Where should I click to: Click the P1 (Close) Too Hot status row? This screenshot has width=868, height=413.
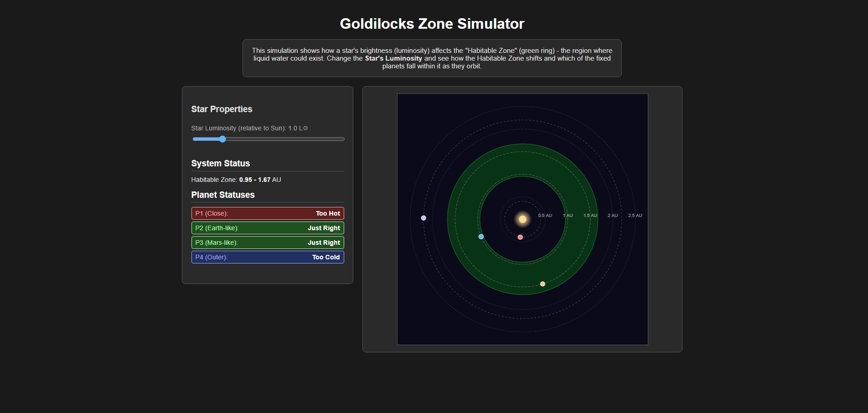268,213
